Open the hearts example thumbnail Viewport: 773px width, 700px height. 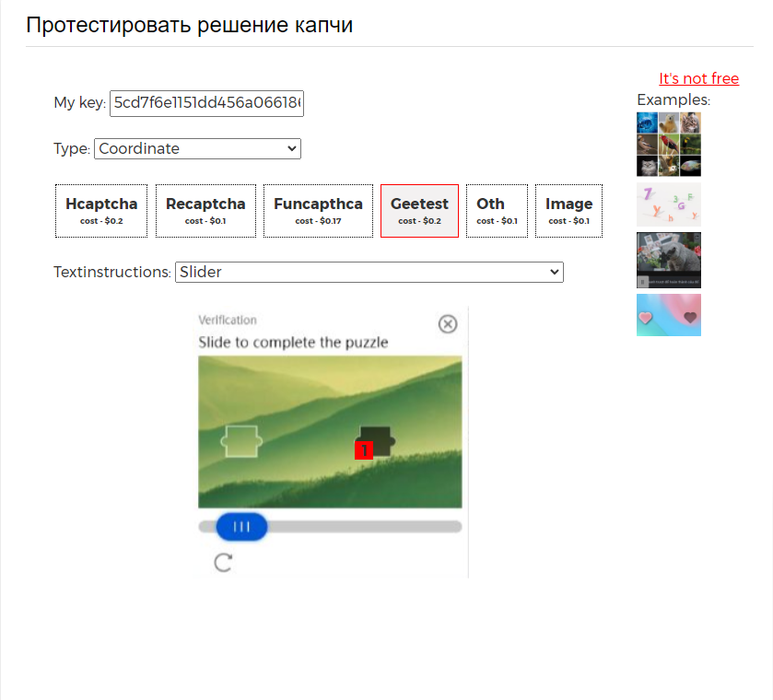pyautogui.click(x=668, y=314)
